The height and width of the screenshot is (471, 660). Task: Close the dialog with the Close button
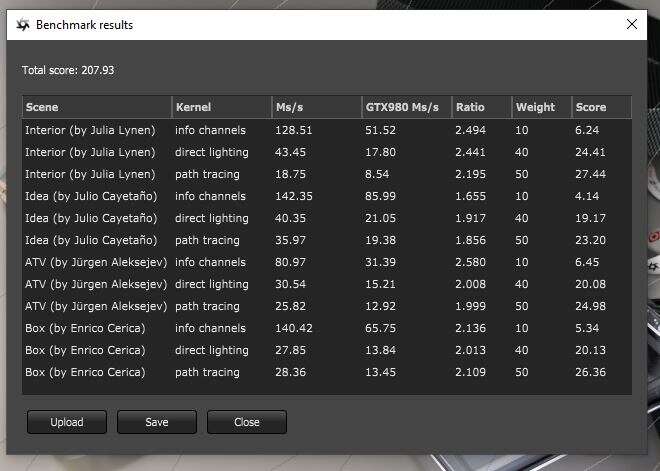coord(247,422)
